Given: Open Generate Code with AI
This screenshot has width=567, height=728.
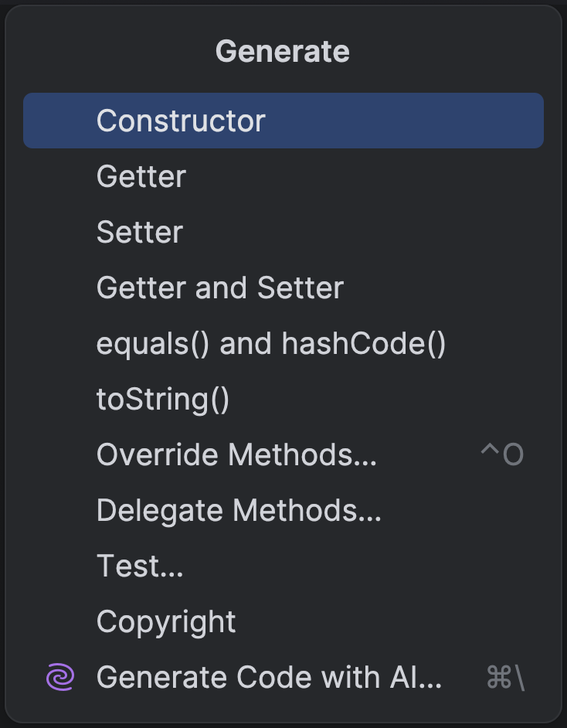Looking at the screenshot, I should point(269,678).
